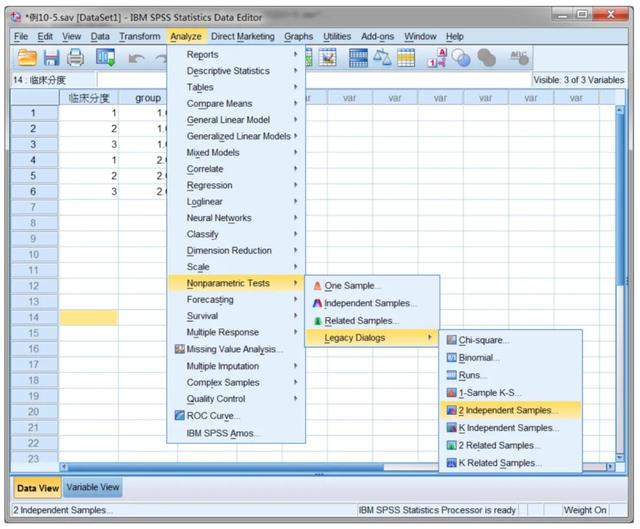The image size is (640, 529).
Task: Expand the Forecasting submenu
Action: click(236, 299)
